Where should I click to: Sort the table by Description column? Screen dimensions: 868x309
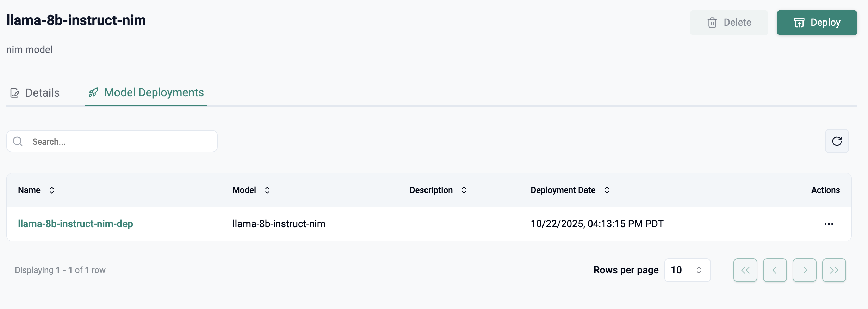click(464, 190)
